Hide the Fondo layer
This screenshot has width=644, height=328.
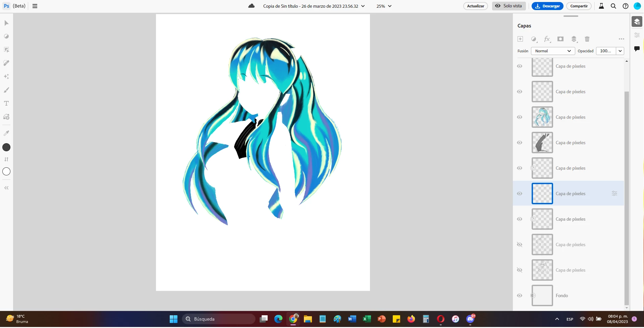(520, 295)
